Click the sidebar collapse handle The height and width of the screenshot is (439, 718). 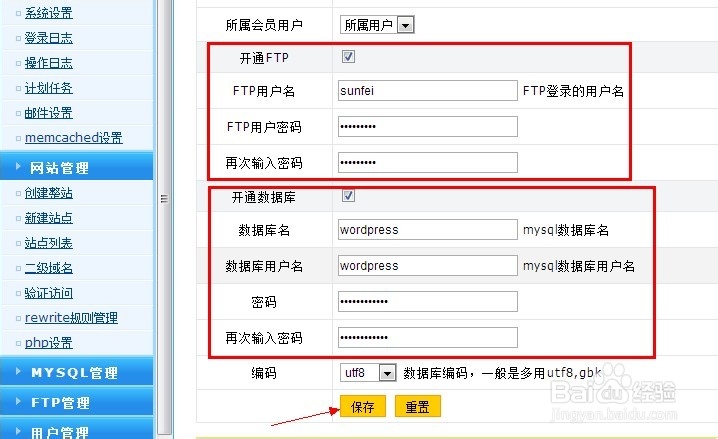click(x=164, y=199)
